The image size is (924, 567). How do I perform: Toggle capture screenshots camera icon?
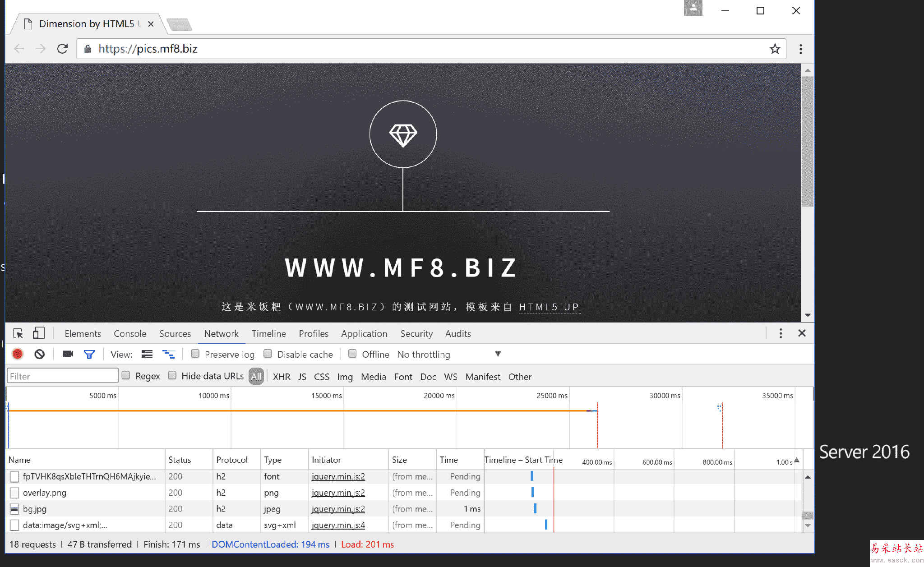(x=68, y=354)
